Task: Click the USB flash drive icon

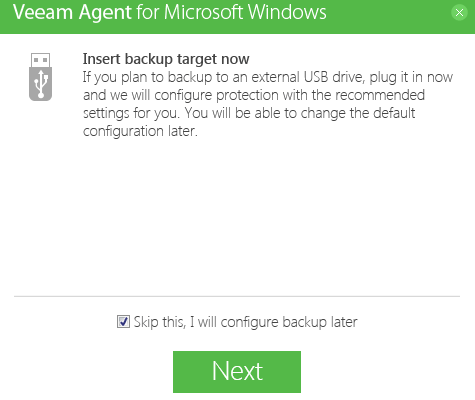Action: point(41,77)
